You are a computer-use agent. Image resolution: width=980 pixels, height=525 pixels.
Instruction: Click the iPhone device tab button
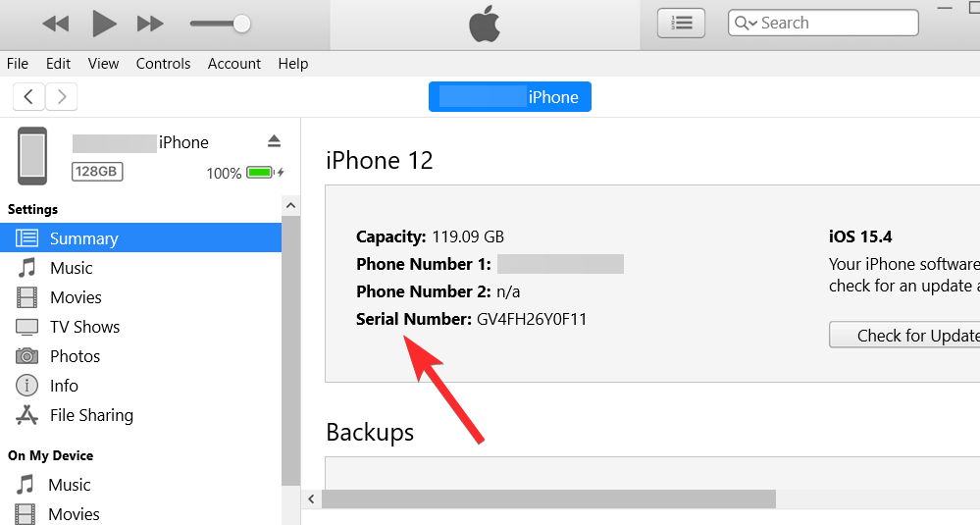tap(510, 97)
